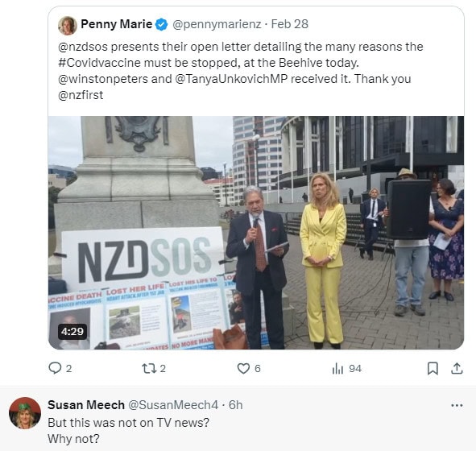This screenshot has width=476, height=451.
Task: Open Penny Marie's profile picture
Action: (68, 26)
